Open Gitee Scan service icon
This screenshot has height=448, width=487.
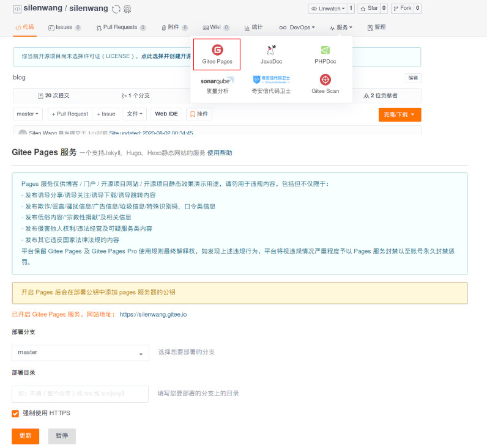(325, 84)
